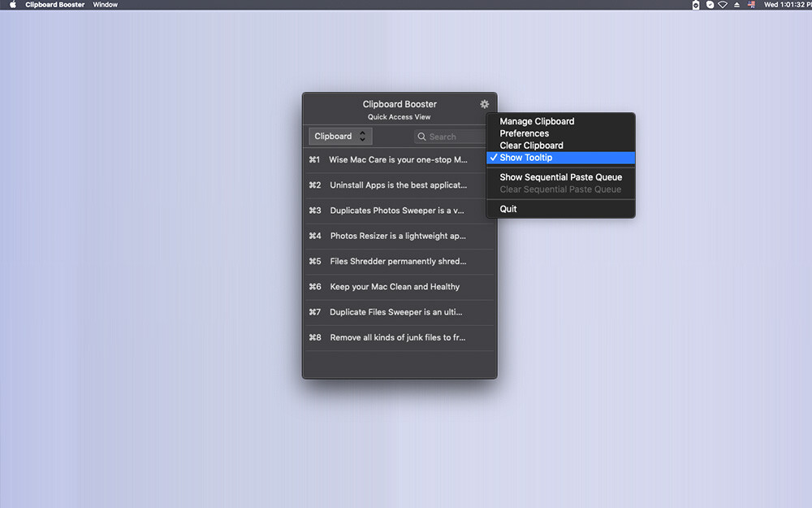The width and height of the screenshot is (812, 508).
Task: Select Show Sequential Paste Queue
Action: (561, 177)
